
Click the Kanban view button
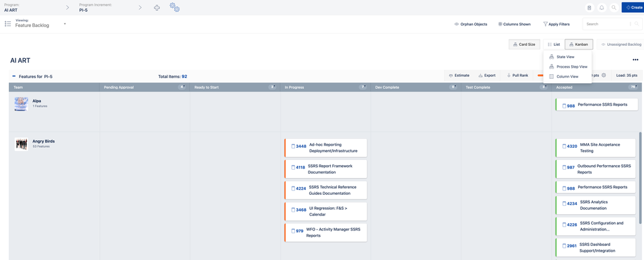[x=579, y=44]
